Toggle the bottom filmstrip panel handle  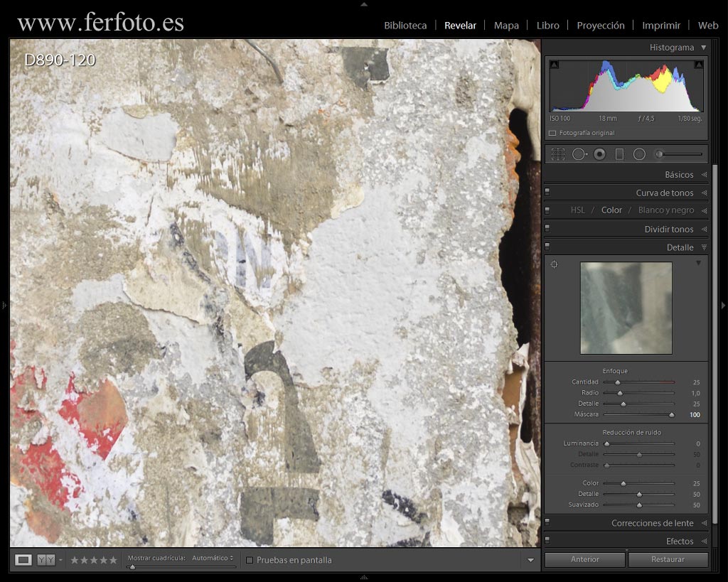tap(364, 578)
